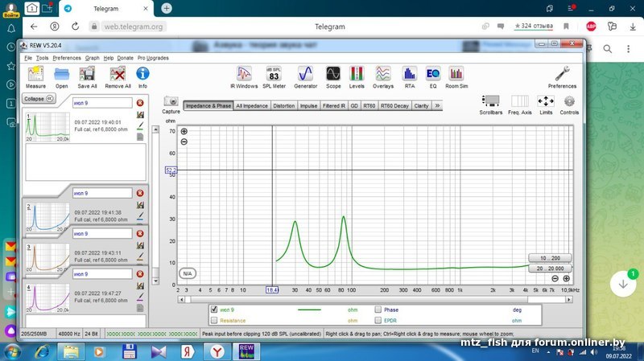Enable the Phase trace checkbox
Screen dimensions: 644x361
[x=378, y=310]
